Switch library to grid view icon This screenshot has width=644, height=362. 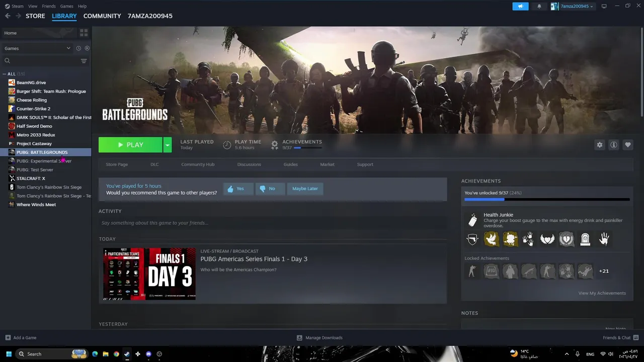(x=84, y=33)
